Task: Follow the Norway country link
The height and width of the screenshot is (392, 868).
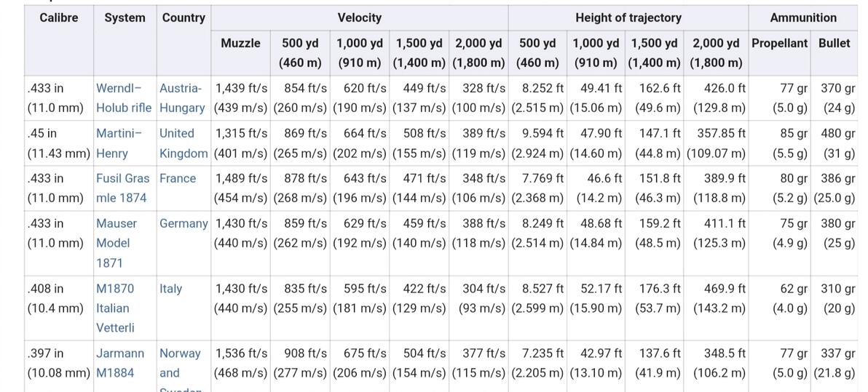Action: click(x=180, y=353)
